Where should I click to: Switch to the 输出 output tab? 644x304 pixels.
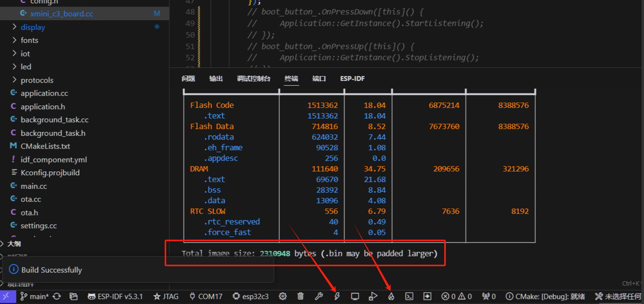coord(216,79)
